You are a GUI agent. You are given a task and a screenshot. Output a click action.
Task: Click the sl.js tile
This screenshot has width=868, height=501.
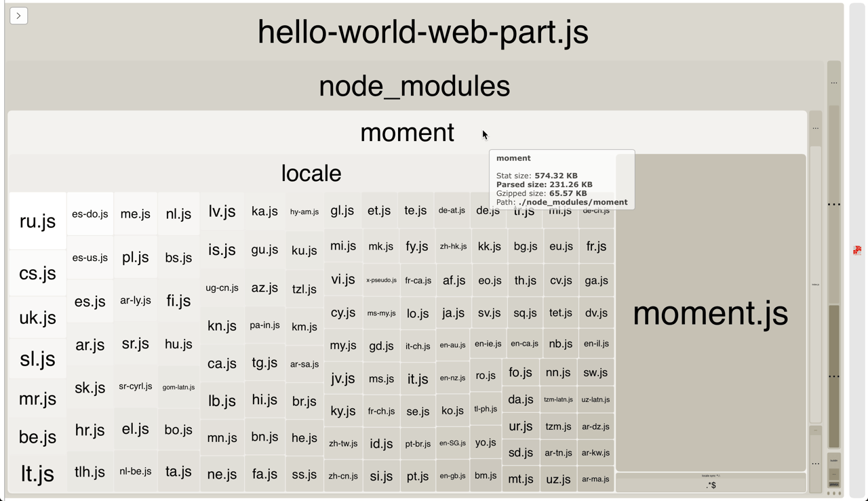tap(37, 359)
